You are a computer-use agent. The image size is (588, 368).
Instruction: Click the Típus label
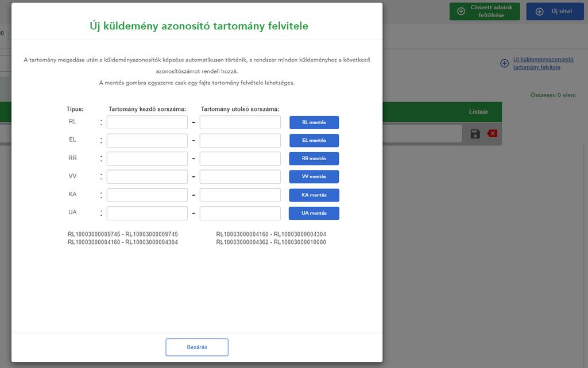(75, 109)
